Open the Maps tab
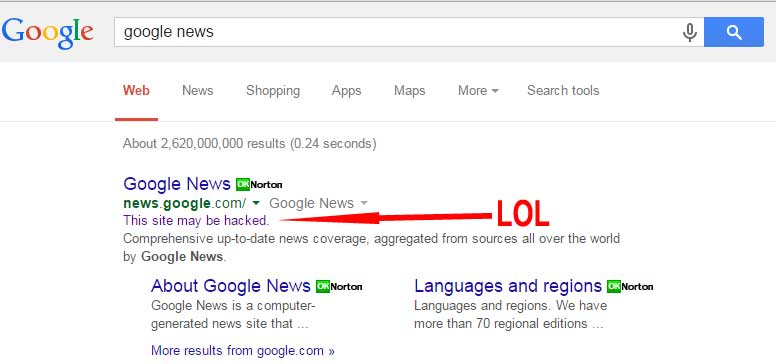 pos(409,91)
